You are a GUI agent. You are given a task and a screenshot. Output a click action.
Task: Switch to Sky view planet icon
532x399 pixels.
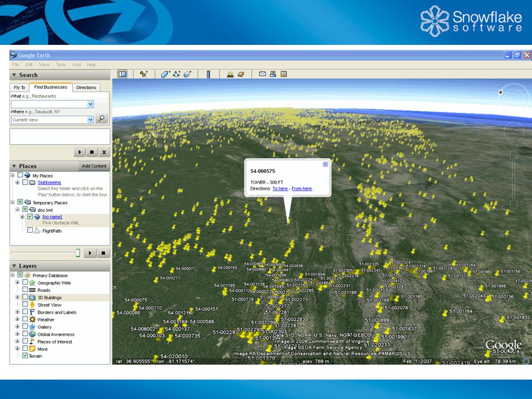click(x=241, y=74)
